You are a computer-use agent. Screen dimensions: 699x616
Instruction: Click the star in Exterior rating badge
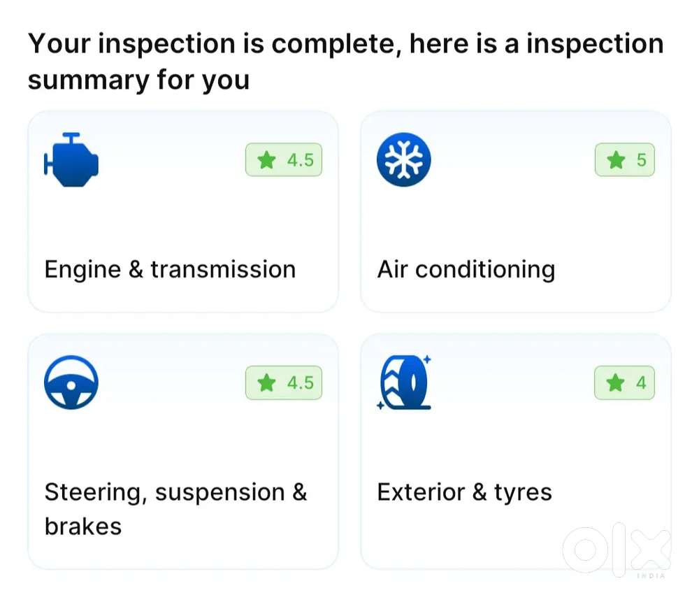pos(615,383)
